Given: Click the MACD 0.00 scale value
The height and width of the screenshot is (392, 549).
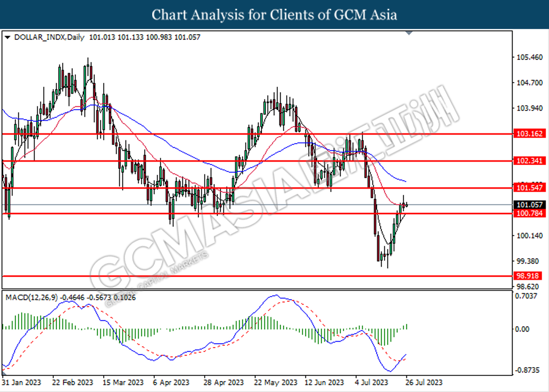Looking at the screenshot, I should tap(522, 329).
